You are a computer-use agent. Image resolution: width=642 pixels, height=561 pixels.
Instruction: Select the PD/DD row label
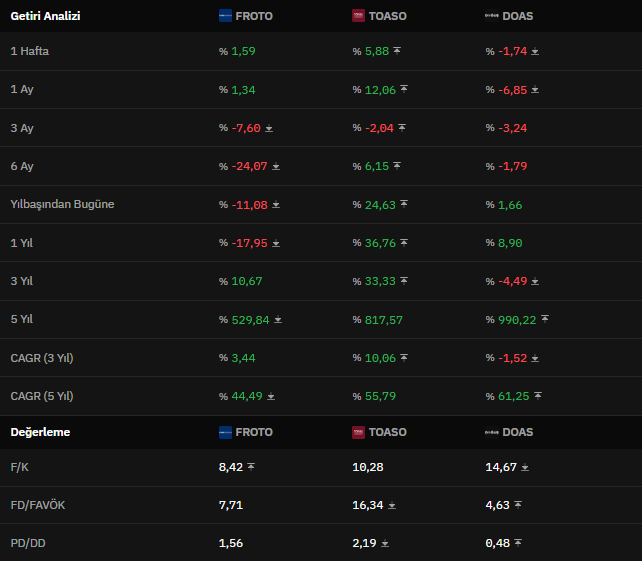[28, 543]
